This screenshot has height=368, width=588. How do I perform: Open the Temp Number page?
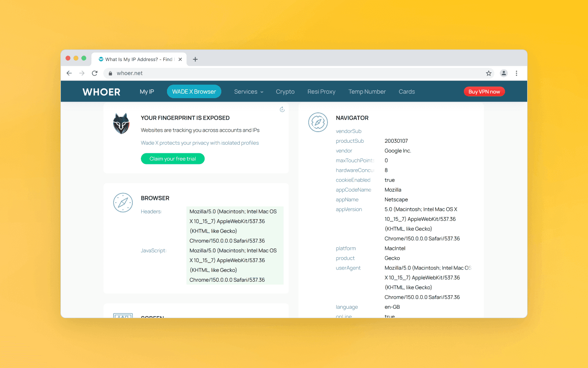pos(367,92)
